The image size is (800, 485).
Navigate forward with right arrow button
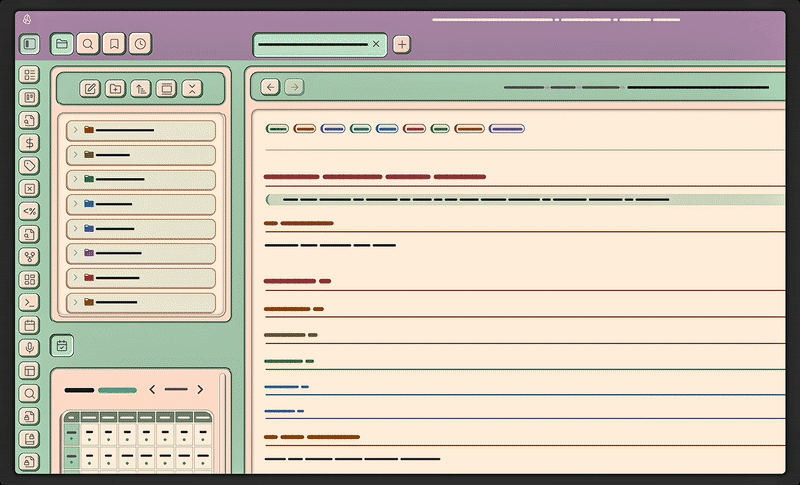pyautogui.click(x=294, y=87)
